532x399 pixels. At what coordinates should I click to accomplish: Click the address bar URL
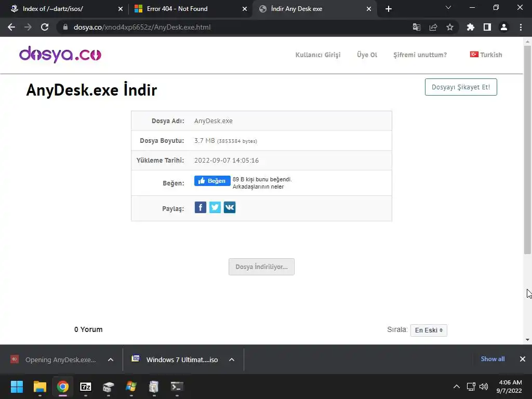click(x=142, y=27)
